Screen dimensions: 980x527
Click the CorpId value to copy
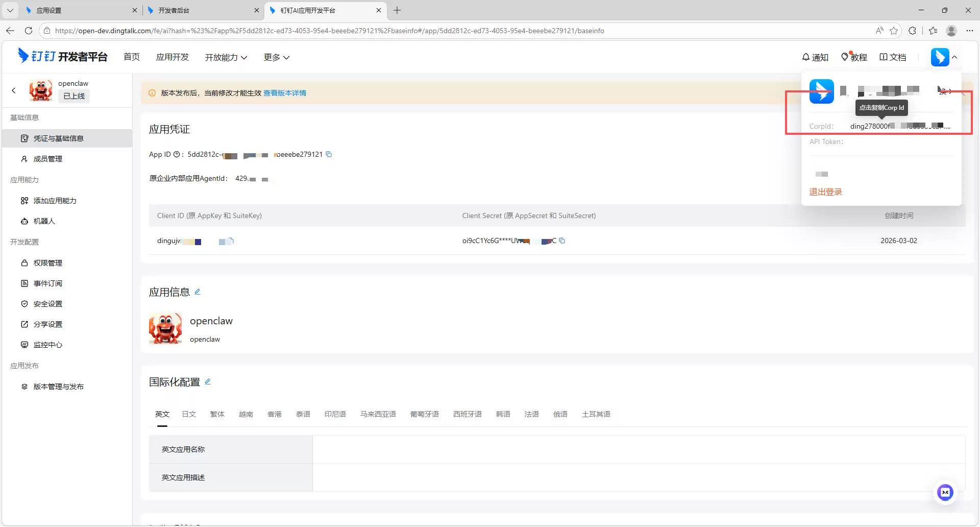[899, 126]
